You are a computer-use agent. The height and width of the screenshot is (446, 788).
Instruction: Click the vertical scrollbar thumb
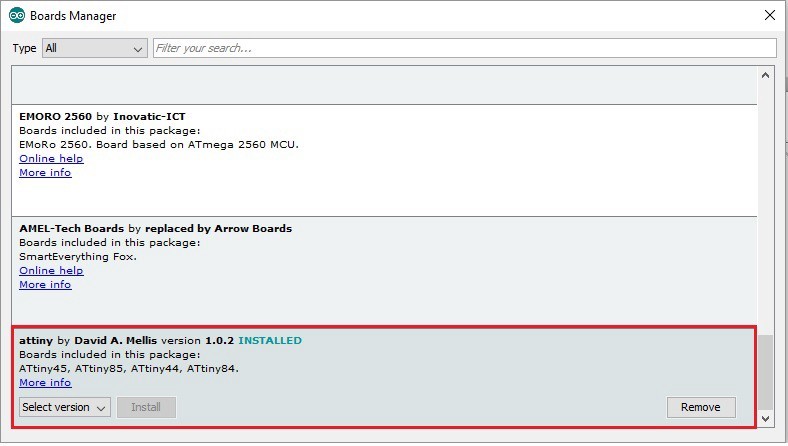pos(765,373)
